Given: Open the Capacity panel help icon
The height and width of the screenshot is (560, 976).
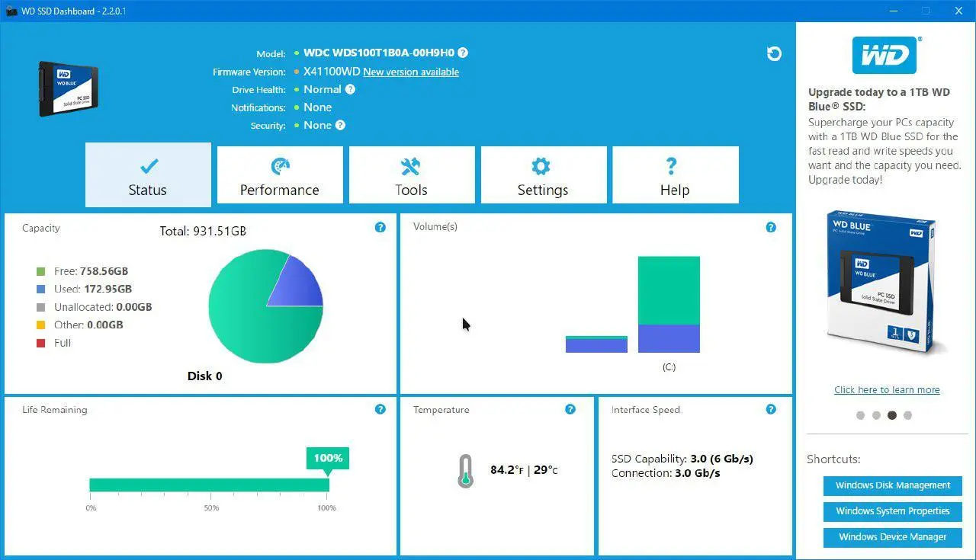Looking at the screenshot, I should point(380,227).
